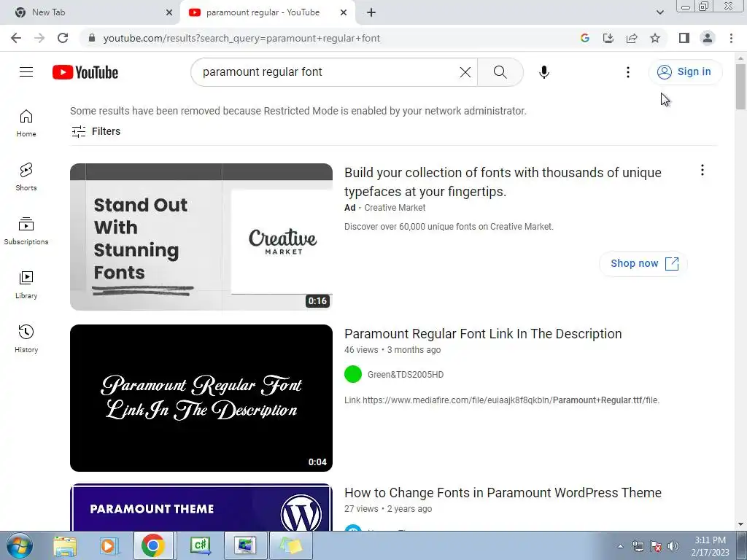The width and height of the screenshot is (747, 560).
Task: Click the YouTube logo
Action: coord(85,72)
